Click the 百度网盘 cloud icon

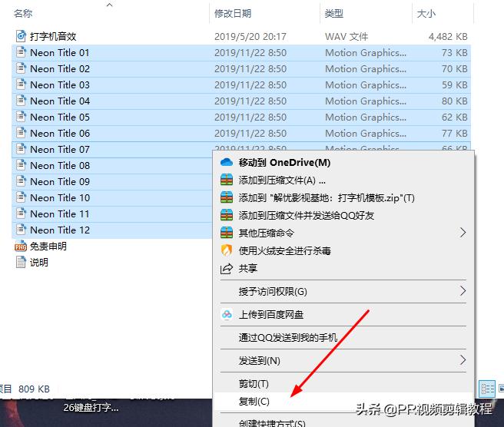click(227, 315)
